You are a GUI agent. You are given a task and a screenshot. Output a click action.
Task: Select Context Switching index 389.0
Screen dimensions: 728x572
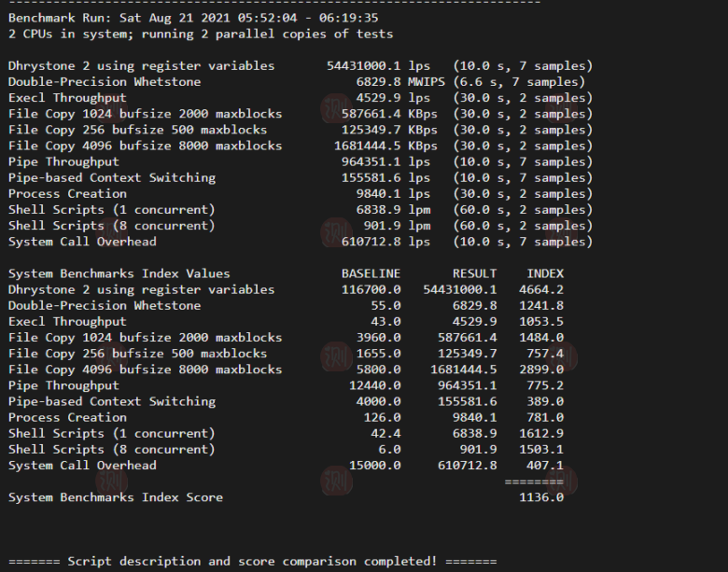coord(545,402)
